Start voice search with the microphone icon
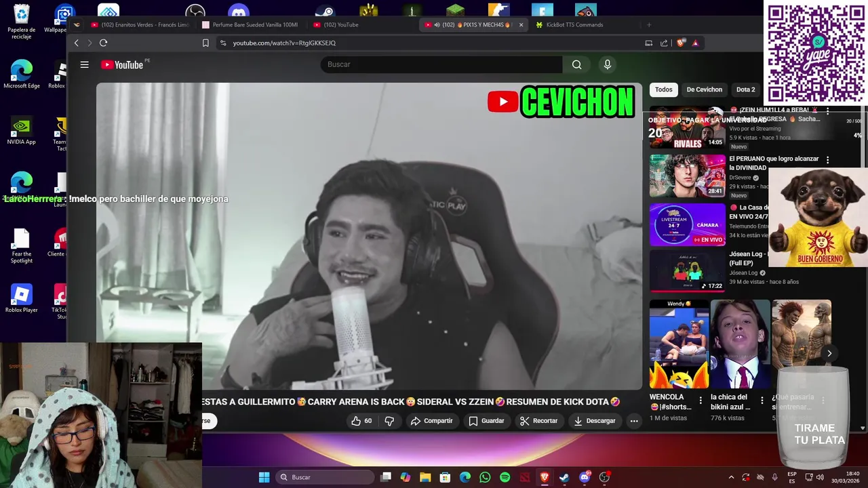Screen dimensions: 868x488 tap(608, 64)
